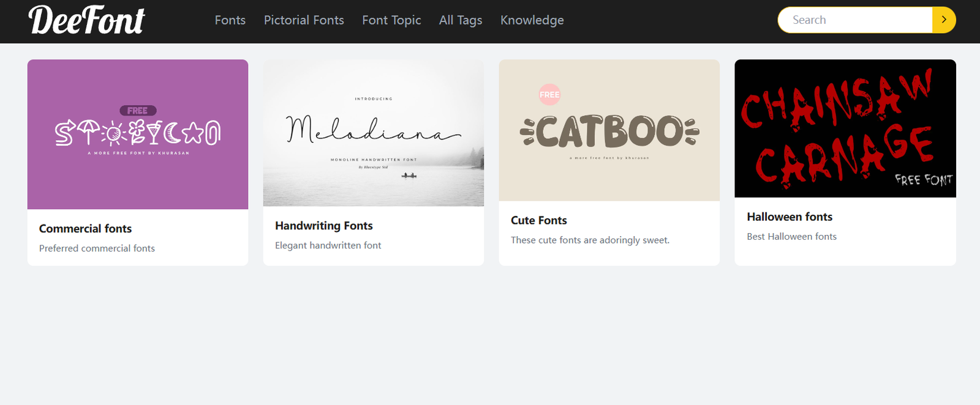This screenshot has height=405, width=980.
Task: Click 'Preferred commercial fonts' description text
Action: pos(97,248)
